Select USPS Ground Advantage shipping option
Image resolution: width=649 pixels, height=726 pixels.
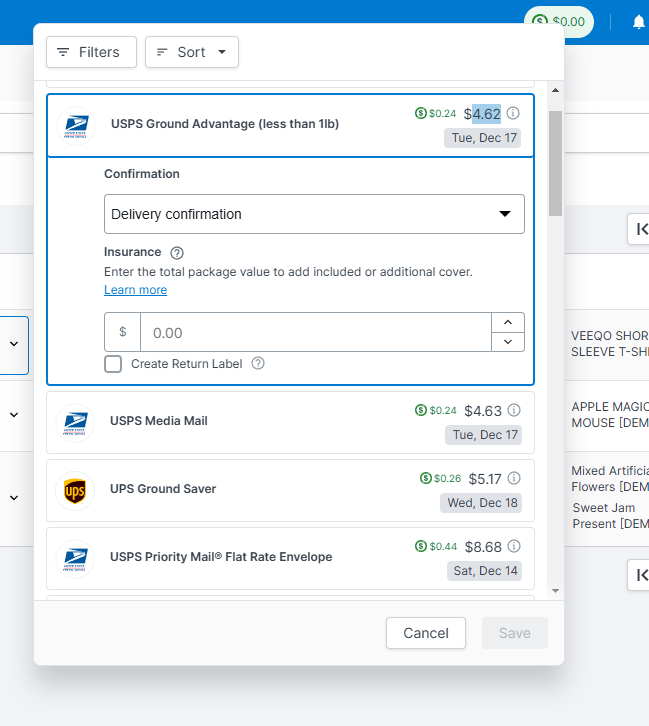pyautogui.click(x=290, y=125)
